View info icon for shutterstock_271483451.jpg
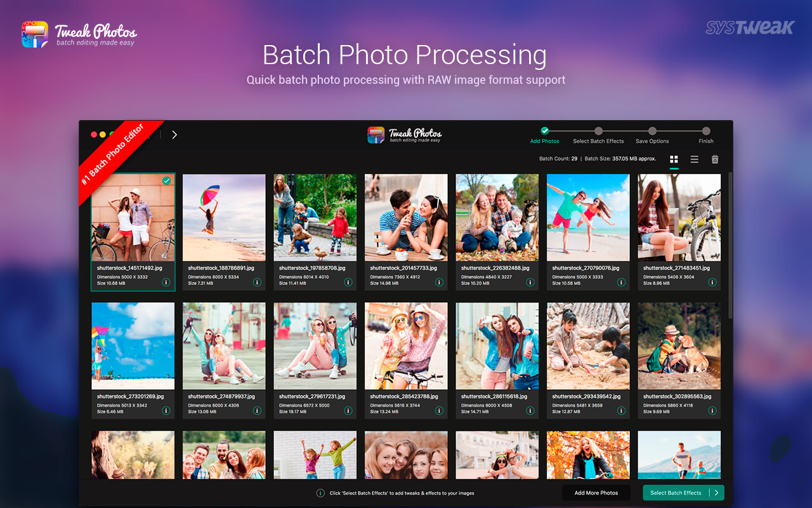Screen dimensions: 812x508 point(712,282)
